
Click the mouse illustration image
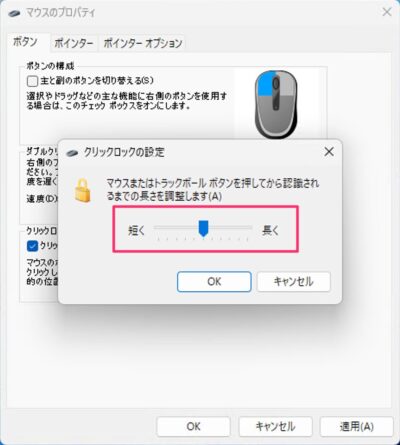coord(276,104)
